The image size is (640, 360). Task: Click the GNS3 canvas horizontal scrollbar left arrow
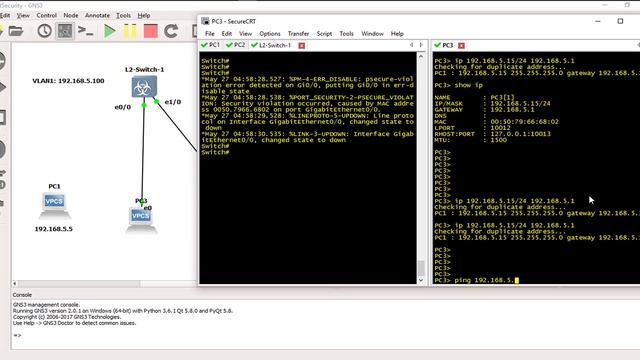click(15, 283)
